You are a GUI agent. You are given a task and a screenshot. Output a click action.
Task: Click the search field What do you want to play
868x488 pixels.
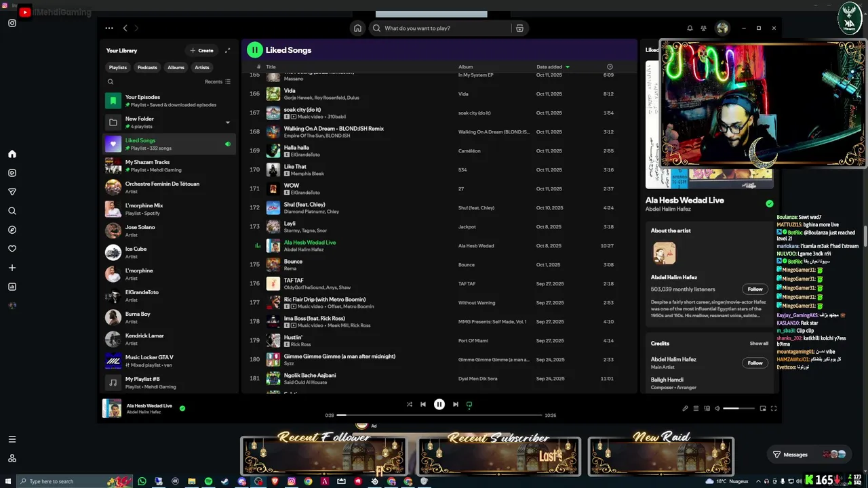pos(441,28)
